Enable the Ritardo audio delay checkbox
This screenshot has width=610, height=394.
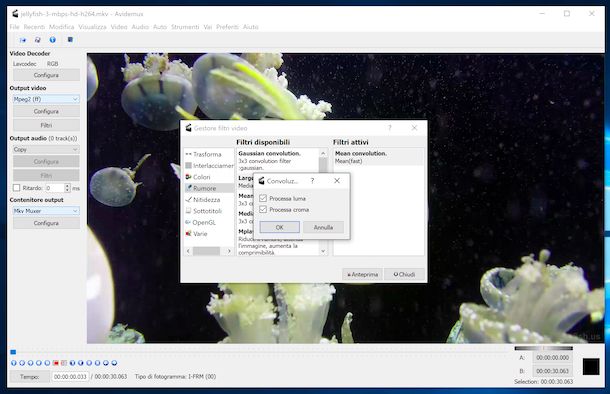(x=17, y=188)
